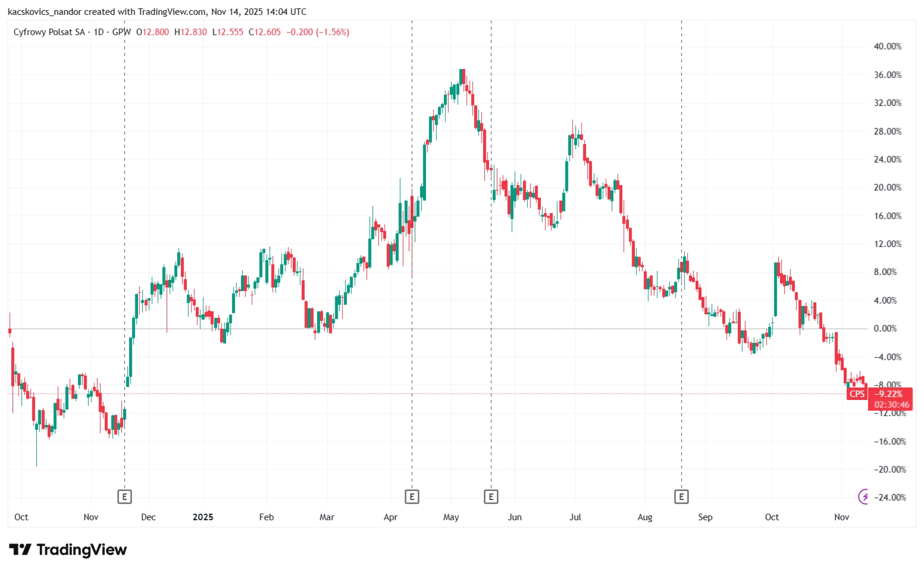Select the earnings E marker before Sep

[x=681, y=497]
